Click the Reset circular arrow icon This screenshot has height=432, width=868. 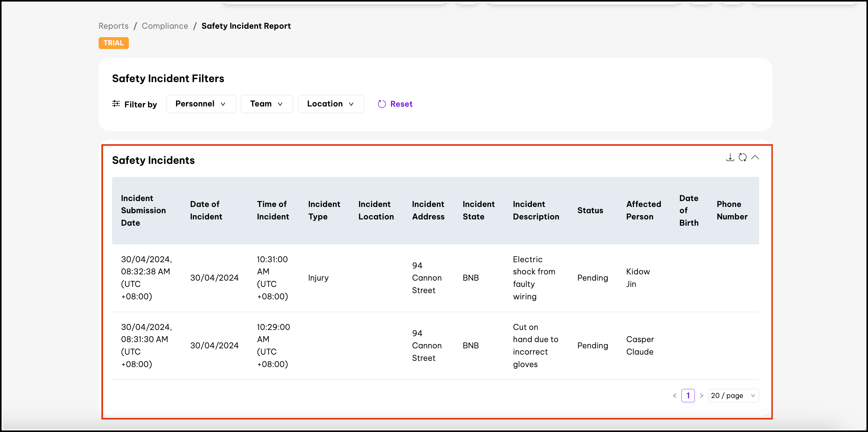coord(382,104)
